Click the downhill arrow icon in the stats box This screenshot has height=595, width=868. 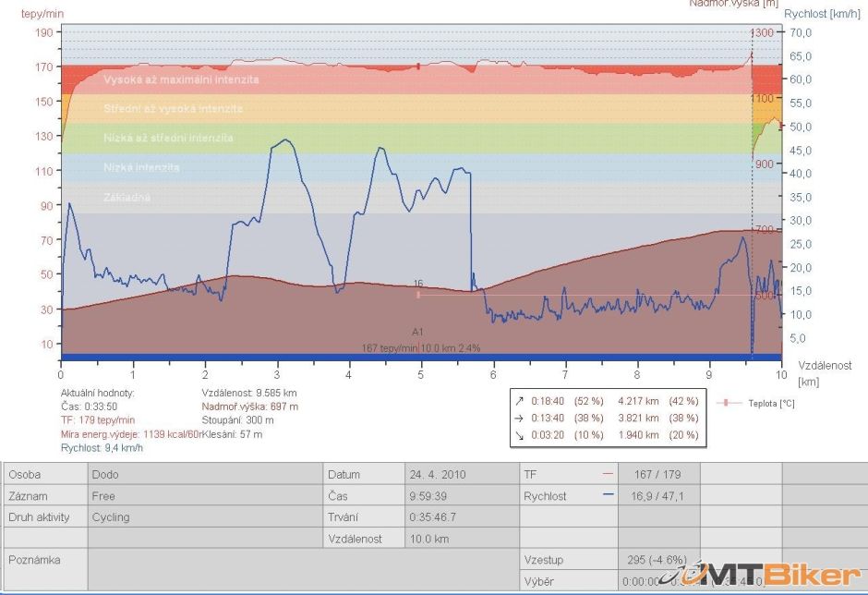tap(522, 434)
